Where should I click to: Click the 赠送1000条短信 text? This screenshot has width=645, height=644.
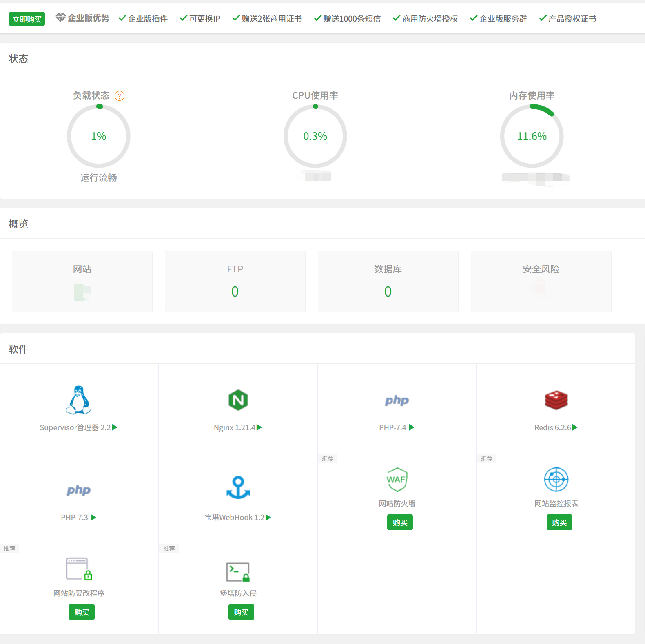coord(352,19)
